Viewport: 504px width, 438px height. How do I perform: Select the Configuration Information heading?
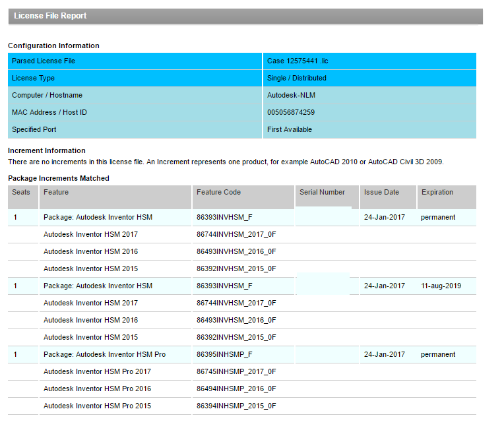[53, 46]
